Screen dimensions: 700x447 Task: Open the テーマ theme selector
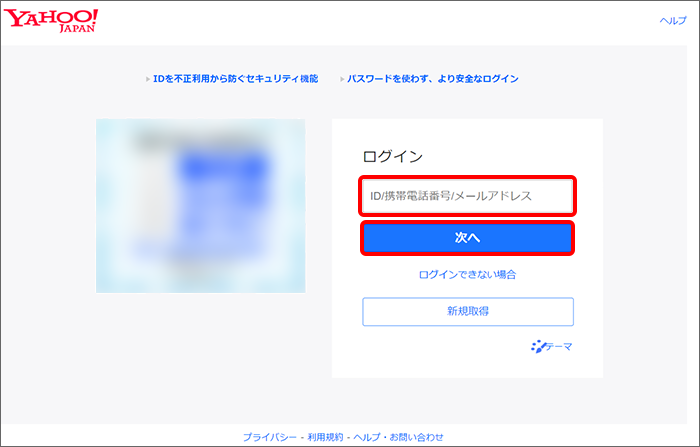pos(551,347)
